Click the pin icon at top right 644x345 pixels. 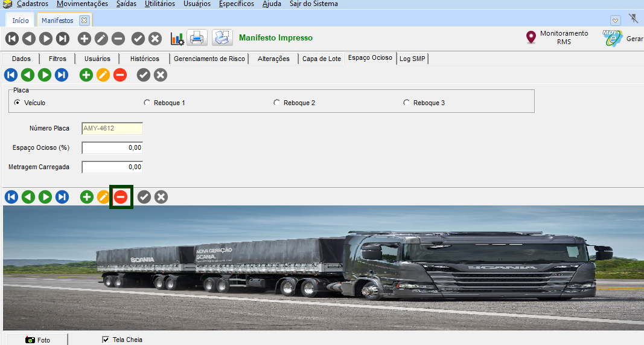point(634,19)
